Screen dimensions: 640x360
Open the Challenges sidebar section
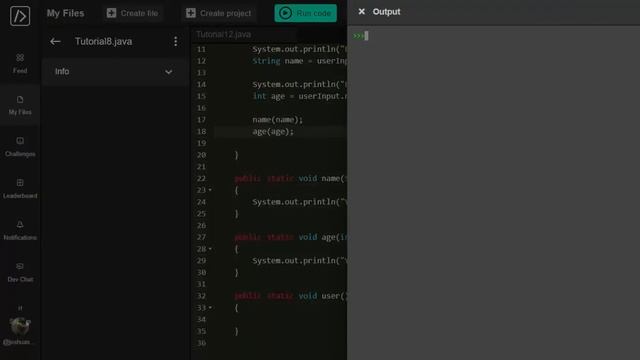pos(20,147)
